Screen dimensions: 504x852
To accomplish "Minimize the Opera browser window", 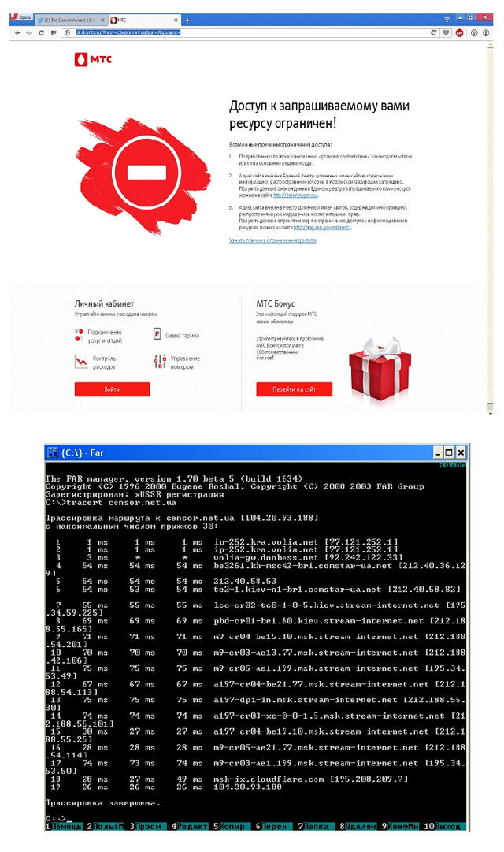I will point(460,18).
